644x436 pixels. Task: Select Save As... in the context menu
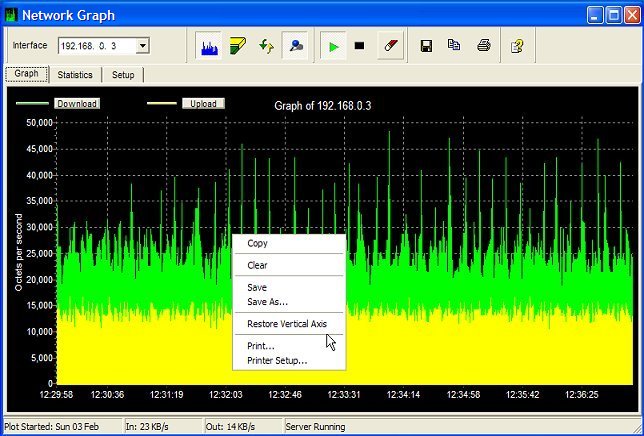[x=267, y=301]
